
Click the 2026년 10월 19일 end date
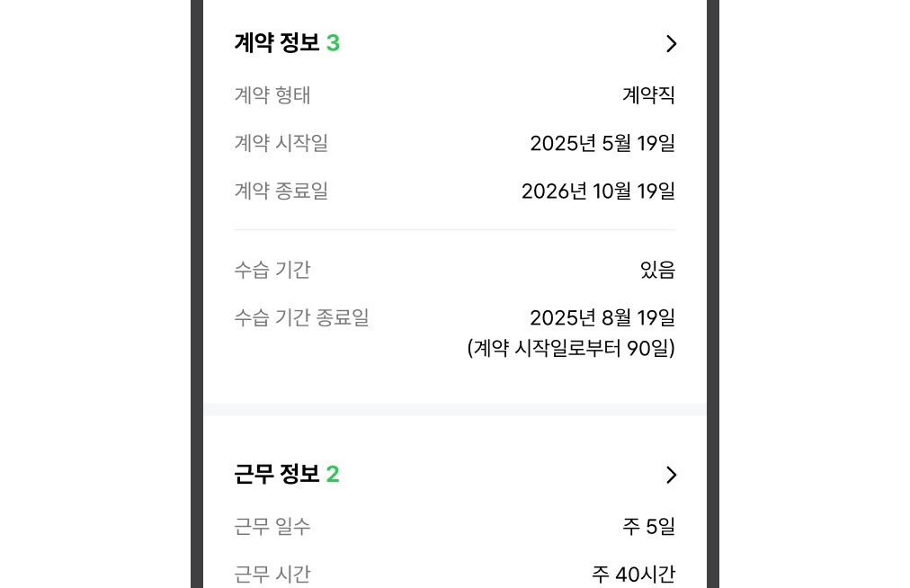pyautogui.click(x=598, y=191)
